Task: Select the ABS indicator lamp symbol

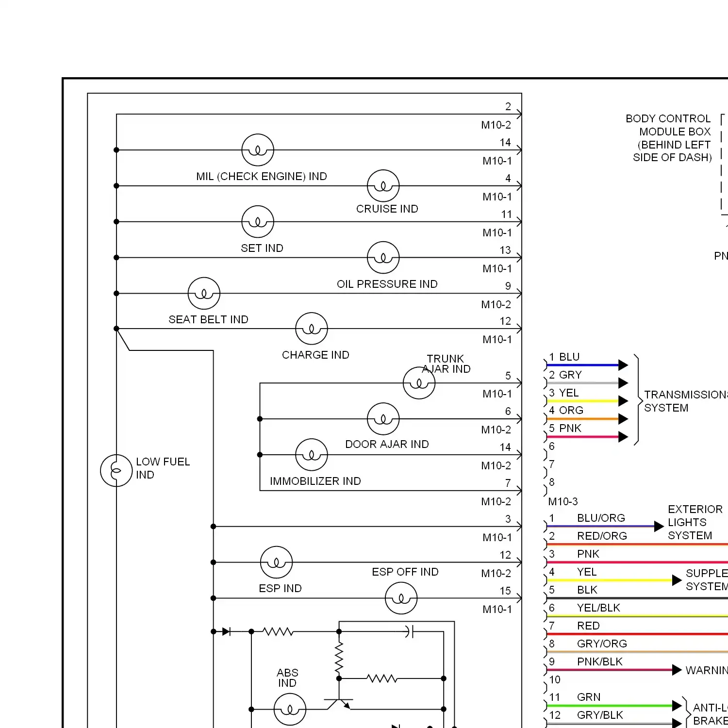Action: pos(290,710)
